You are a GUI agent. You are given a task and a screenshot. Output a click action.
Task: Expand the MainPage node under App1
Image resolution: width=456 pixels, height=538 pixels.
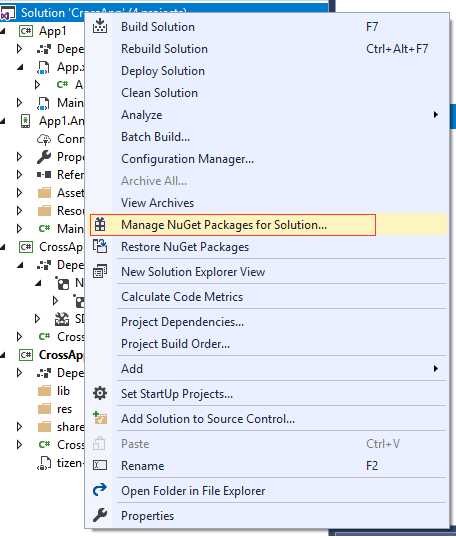(x=20, y=103)
